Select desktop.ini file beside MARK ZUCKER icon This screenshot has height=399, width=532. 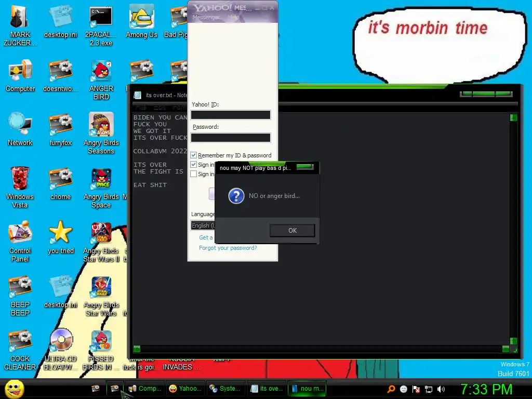pyautogui.click(x=60, y=21)
